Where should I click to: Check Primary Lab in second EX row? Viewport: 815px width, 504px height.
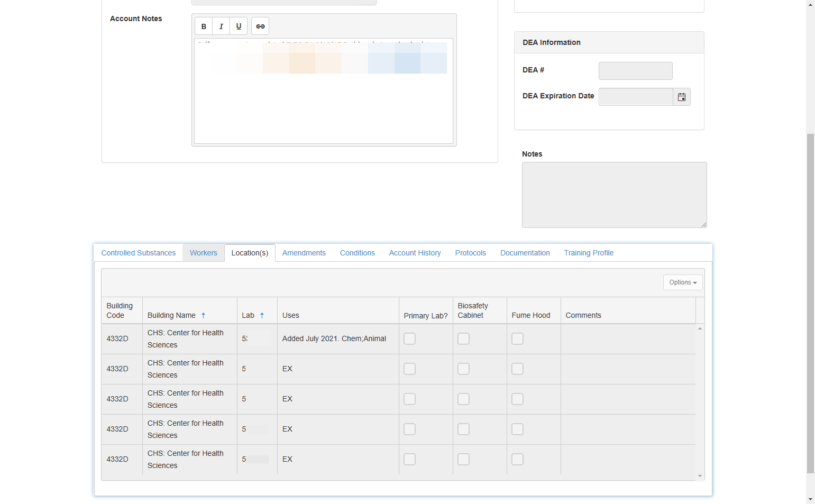[409, 399]
